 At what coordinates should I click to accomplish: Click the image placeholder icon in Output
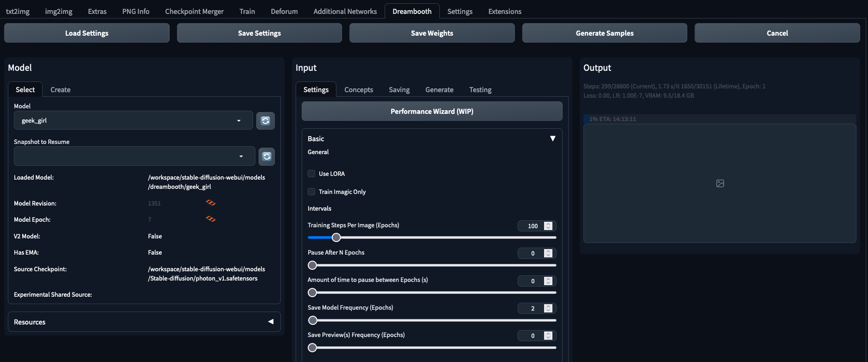(720, 183)
